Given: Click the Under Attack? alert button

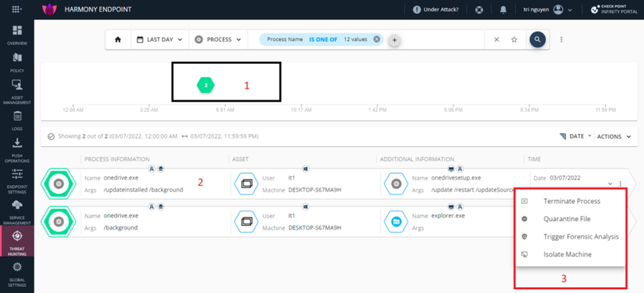Looking at the screenshot, I should 435,9.
